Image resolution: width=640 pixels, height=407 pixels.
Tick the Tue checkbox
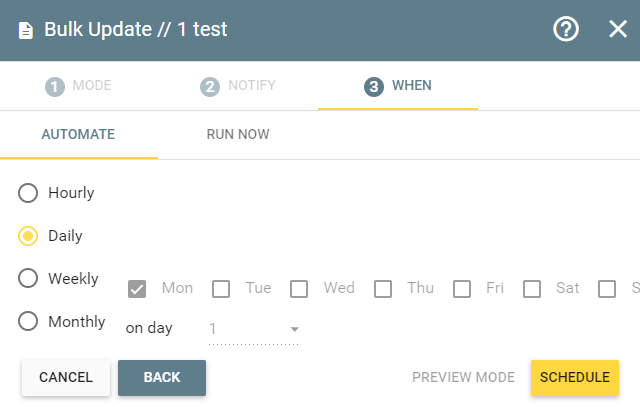221,289
